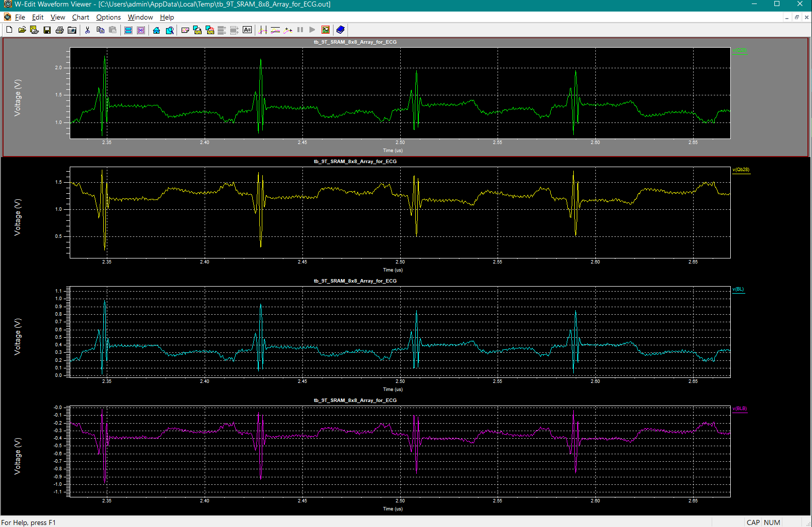The height and width of the screenshot is (527, 812).
Task: Save the waveform with the floppy disk icon
Action: pos(47,30)
